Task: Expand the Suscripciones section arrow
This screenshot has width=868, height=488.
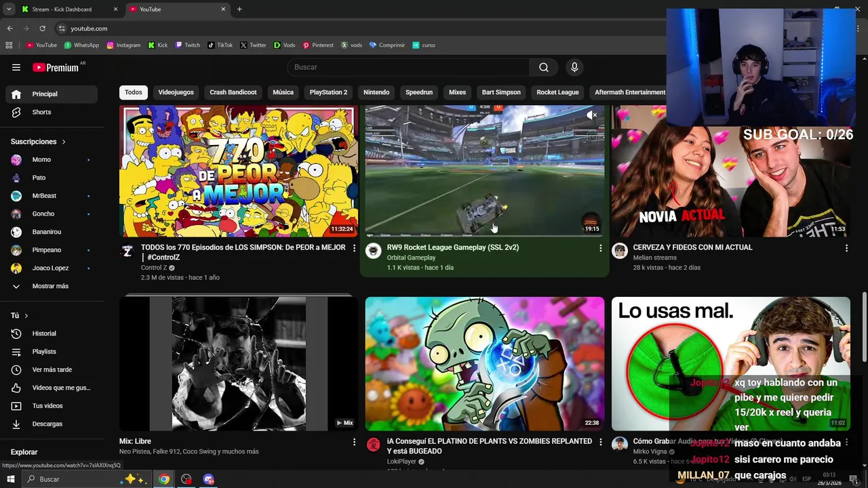Action: pos(64,142)
